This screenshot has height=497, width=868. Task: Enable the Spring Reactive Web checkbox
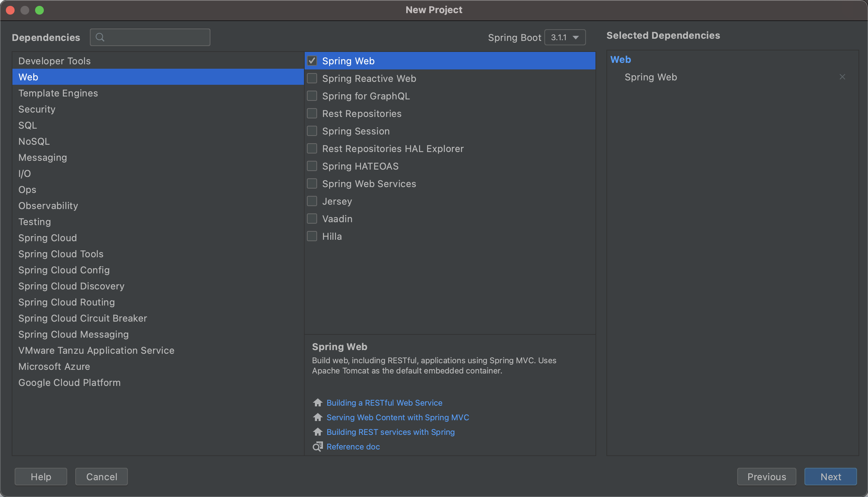coord(312,79)
